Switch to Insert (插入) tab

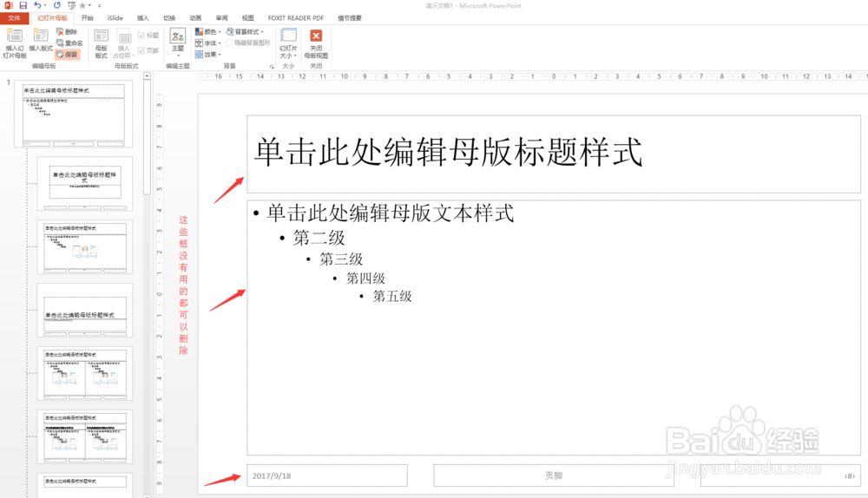click(x=143, y=18)
